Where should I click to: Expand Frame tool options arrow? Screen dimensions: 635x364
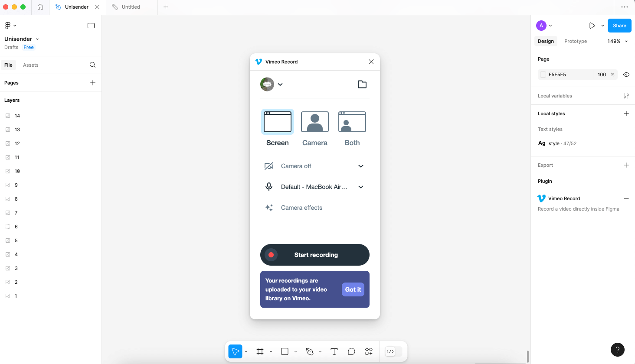click(x=271, y=351)
